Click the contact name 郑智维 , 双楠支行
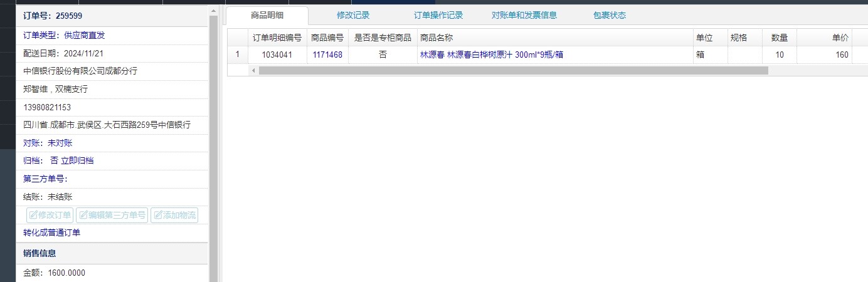 (x=55, y=89)
